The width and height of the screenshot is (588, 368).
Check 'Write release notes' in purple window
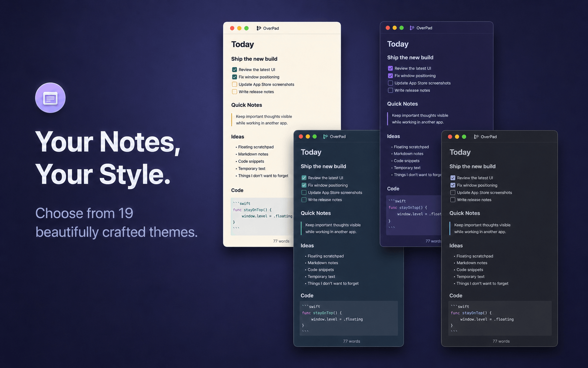[390, 90]
